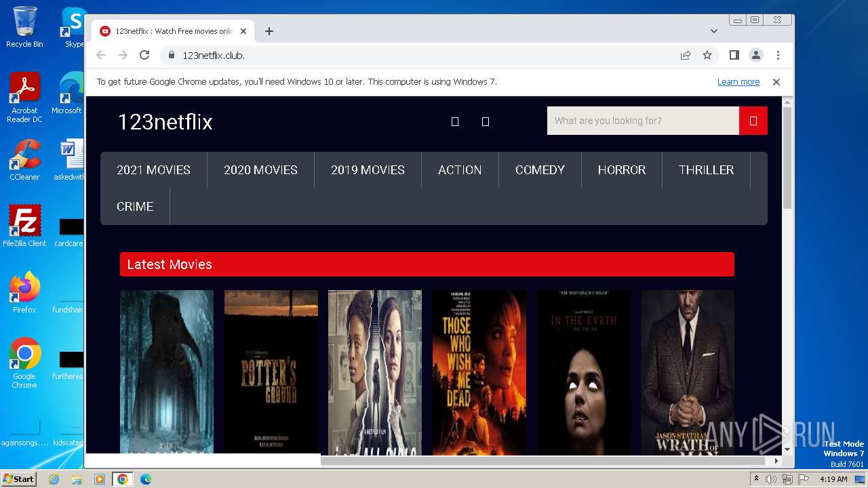This screenshot has height=488, width=868.
Task: Dismiss the Chrome update notification bar
Action: 776,82
